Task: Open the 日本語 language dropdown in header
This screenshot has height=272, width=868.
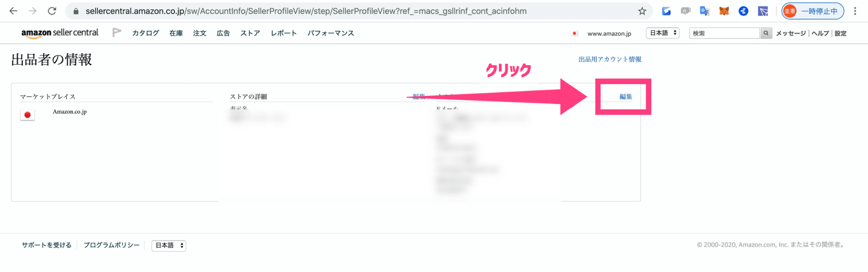Action: tap(663, 33)
